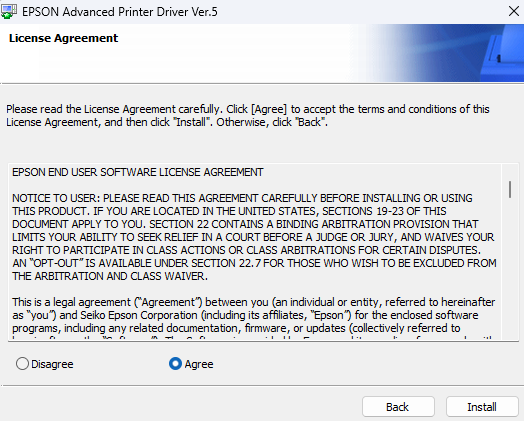Viewport: 524px width, 421px height.
Task: Click the scrollbar track below the thumb
Action: coord(510,267)
